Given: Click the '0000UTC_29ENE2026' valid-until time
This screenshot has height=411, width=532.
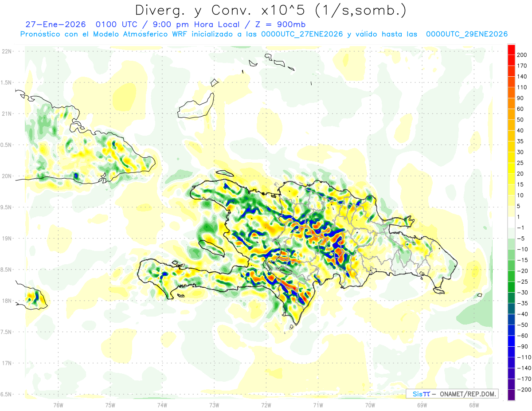Looking at the screenshot, I should click(467, 34).
